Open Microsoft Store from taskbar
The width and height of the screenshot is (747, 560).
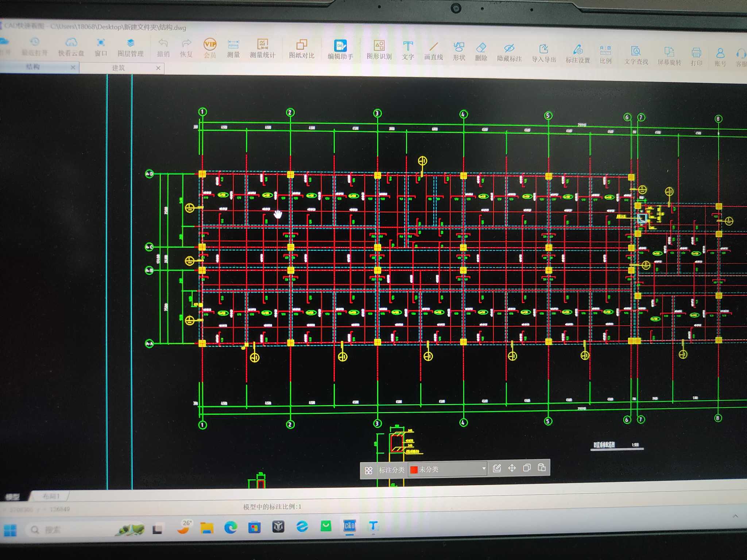254,527
